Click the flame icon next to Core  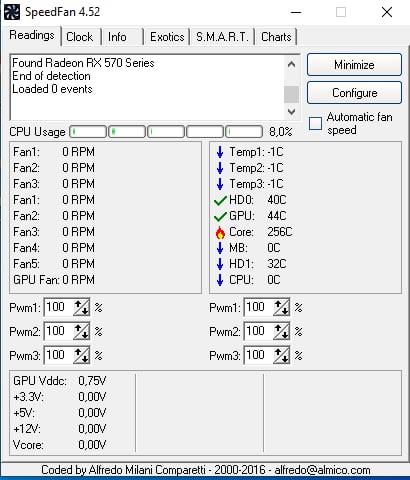pyautogui.click(x=220, y=232)
